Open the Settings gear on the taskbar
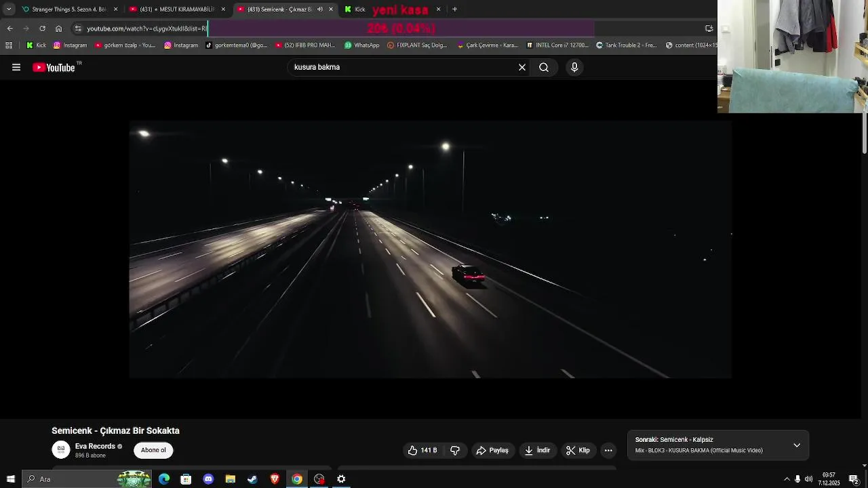This screenshot has height=488, width=868. click(341, 479)
